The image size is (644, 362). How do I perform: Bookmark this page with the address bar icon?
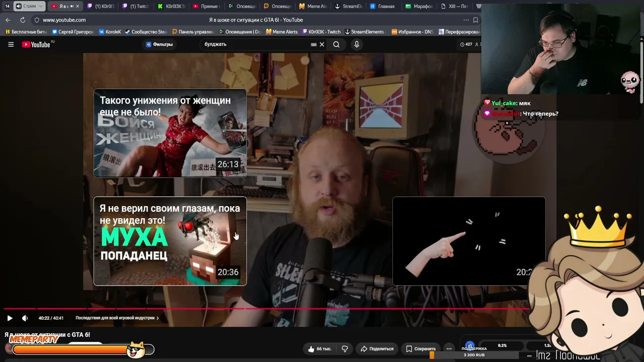[x=475, y=20]
